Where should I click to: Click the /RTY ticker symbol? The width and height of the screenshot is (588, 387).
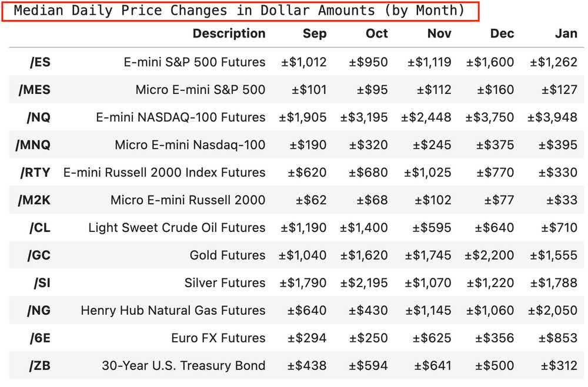(x=35, y=173)
